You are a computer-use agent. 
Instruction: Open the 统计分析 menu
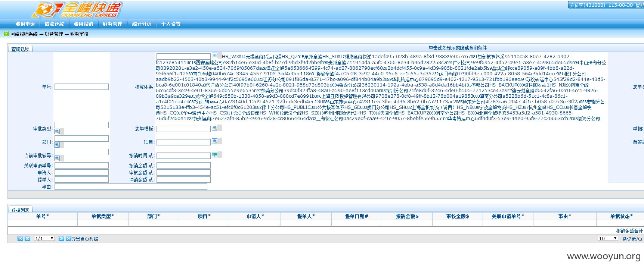[142, 24]
